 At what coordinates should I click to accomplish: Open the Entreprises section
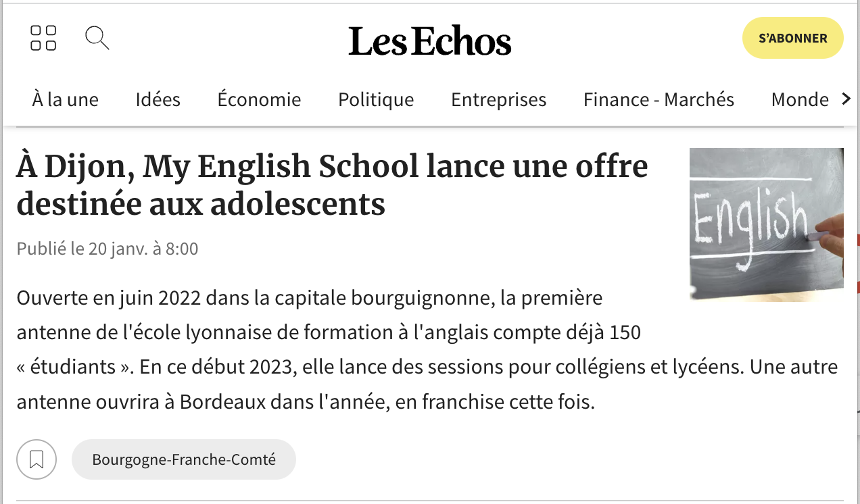(498, 99)
